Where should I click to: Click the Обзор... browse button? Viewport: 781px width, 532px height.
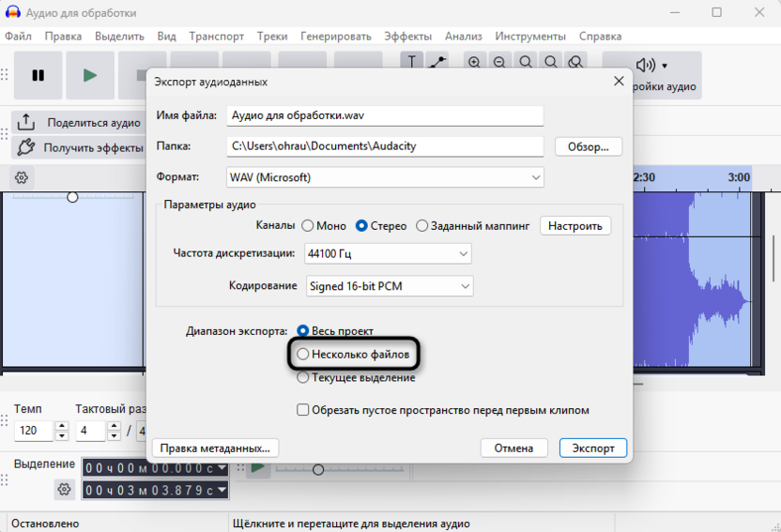589,146
